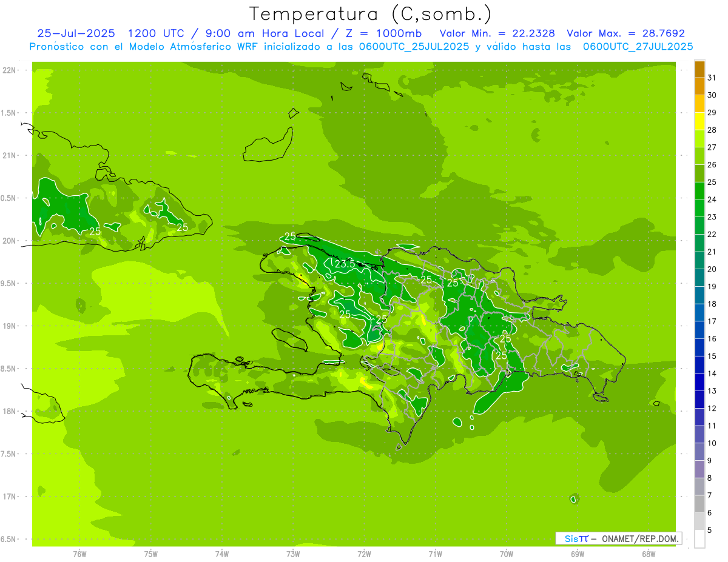Click the '72W' longitude axis label
The image size is (728, 562).
point(364,554)
